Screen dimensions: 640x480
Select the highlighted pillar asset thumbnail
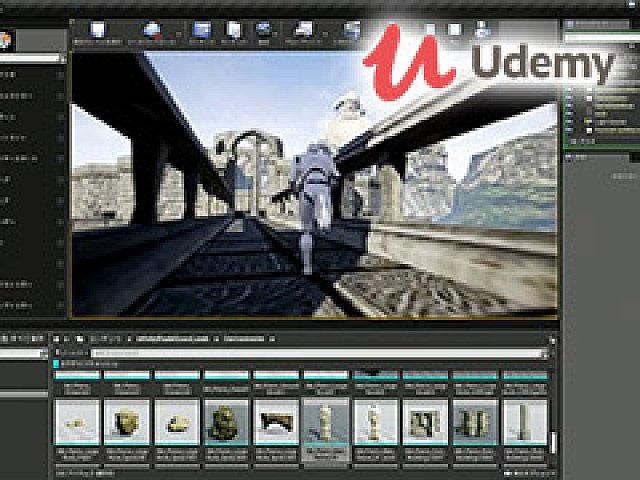point(326,422)
